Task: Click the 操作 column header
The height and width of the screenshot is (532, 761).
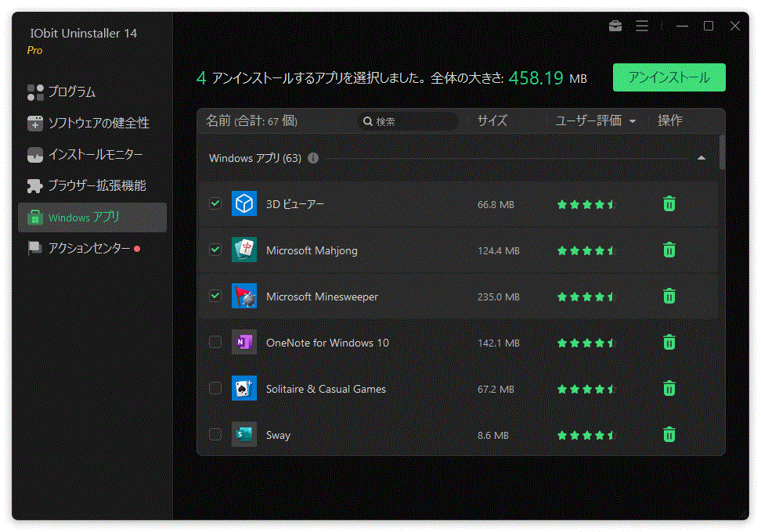Action: (669, 120)
